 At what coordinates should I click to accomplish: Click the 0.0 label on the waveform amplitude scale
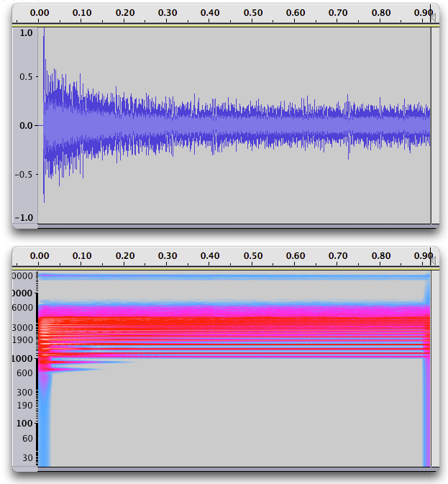point(26,125)
